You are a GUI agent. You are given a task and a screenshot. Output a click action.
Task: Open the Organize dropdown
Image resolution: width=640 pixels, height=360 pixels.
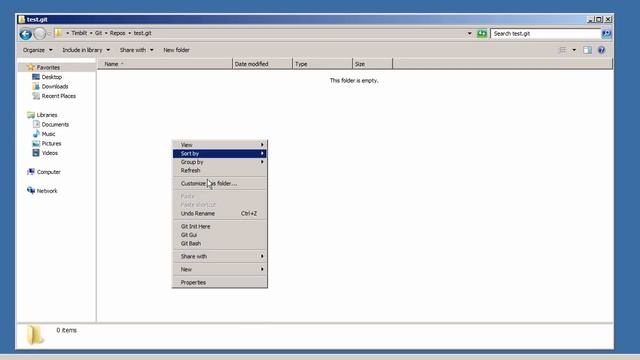38,50
